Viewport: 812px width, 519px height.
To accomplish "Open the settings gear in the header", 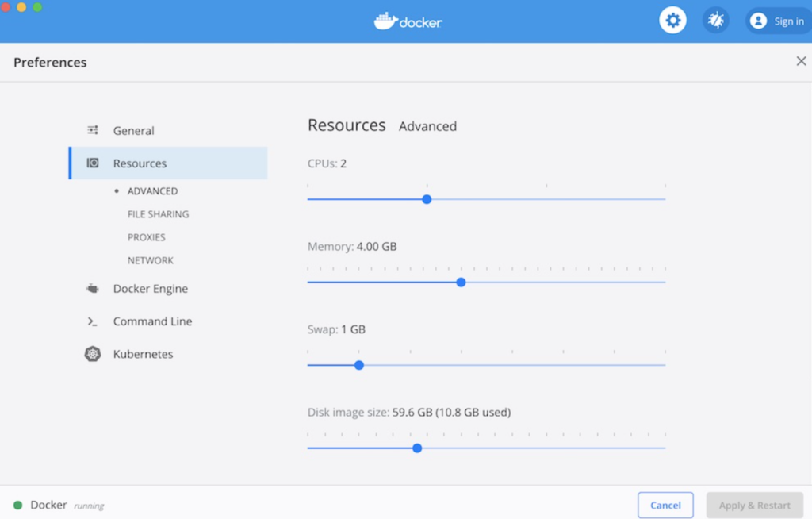I will click(672, 20).
